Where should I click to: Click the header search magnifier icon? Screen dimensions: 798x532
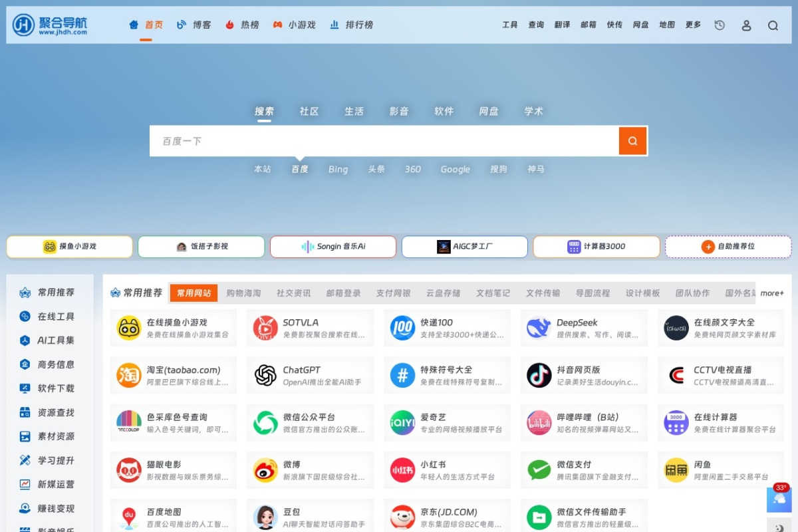tap(773, 25)
